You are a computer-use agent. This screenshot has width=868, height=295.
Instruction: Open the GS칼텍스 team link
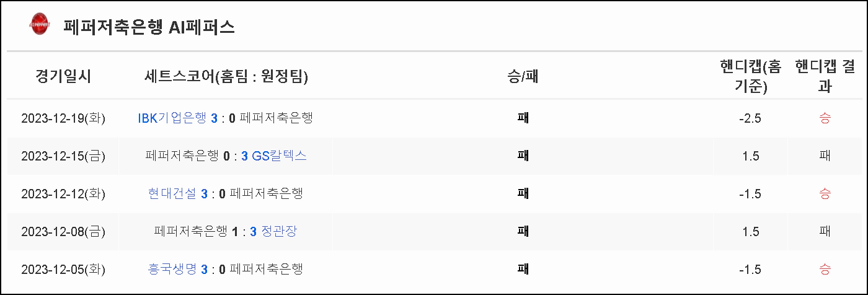click(x=280, y=156)
